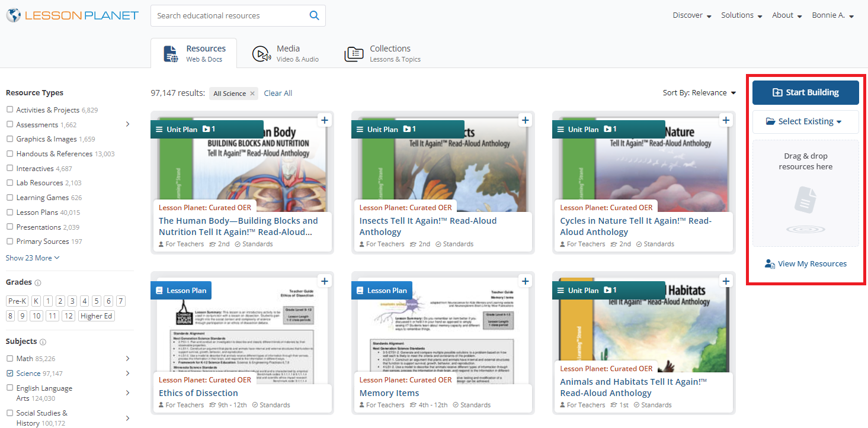Image resolution: width=868 pixels, height=428 pixels.
Task: Click the Lesson Planet globe logo
Action: (x=13, y=15)
